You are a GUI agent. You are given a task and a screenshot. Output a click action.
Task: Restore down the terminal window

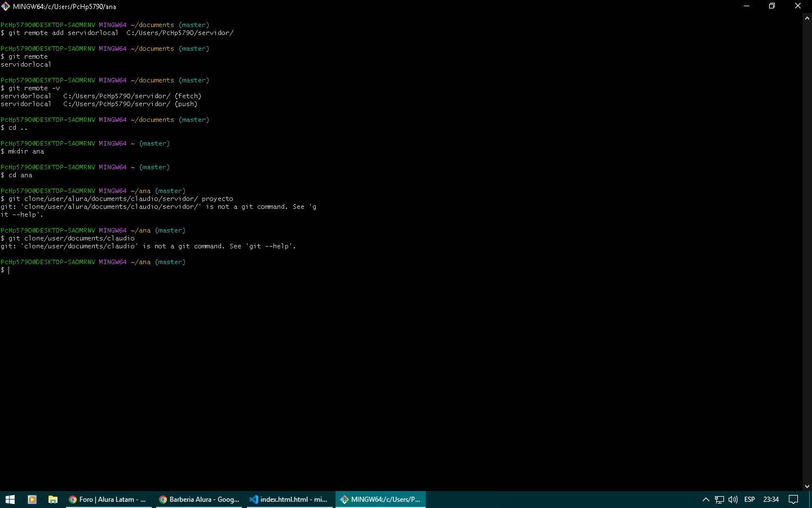(772, 6)
